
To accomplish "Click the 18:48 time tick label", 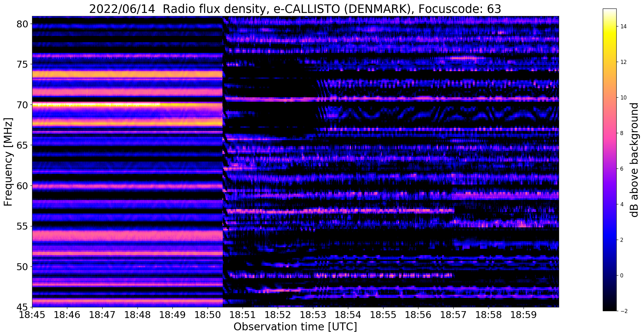I will click(137, 315).
